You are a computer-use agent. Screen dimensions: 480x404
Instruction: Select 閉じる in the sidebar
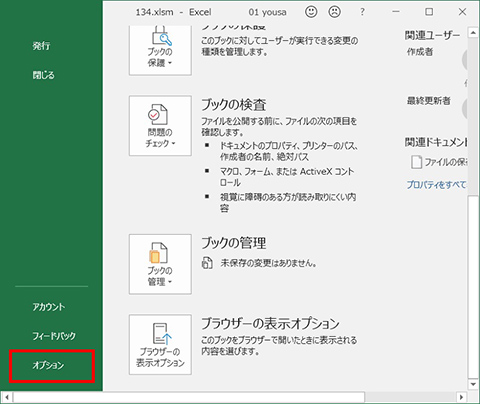43,75
